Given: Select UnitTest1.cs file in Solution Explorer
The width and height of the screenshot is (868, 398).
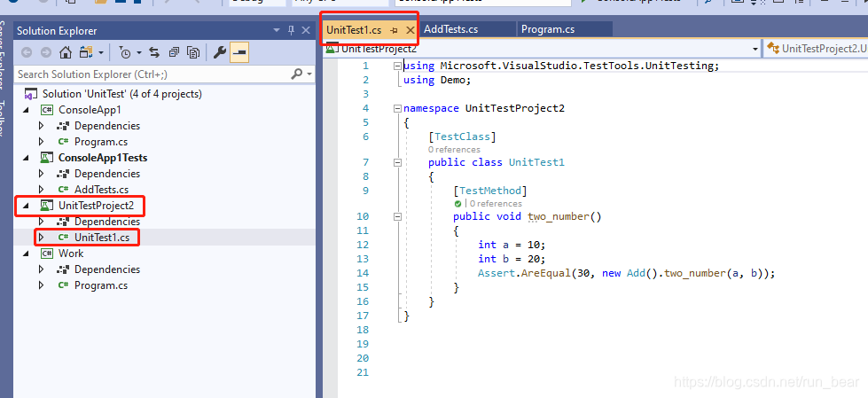Looking at the screenshot, I should (x=102, y=238).
